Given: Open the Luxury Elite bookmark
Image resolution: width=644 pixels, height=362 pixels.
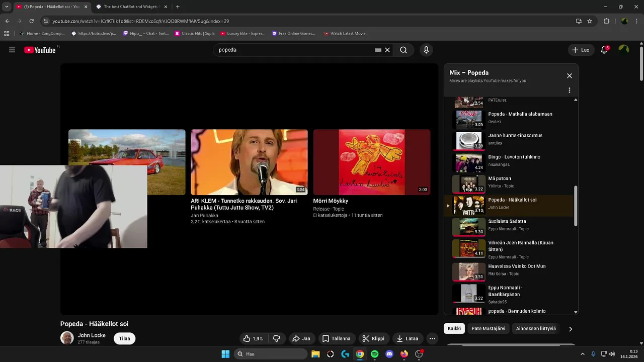Looking at the screenshot, I should click(x=243, y=34).
